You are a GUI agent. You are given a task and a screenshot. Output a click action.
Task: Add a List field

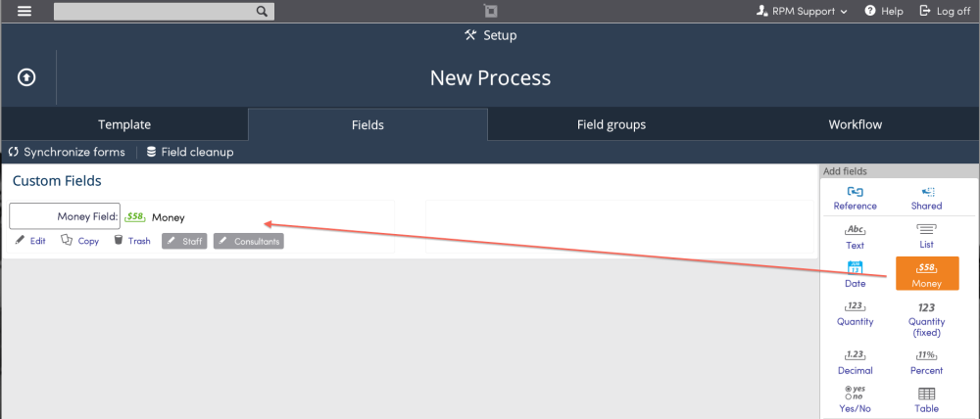click(x=926, y=237)
